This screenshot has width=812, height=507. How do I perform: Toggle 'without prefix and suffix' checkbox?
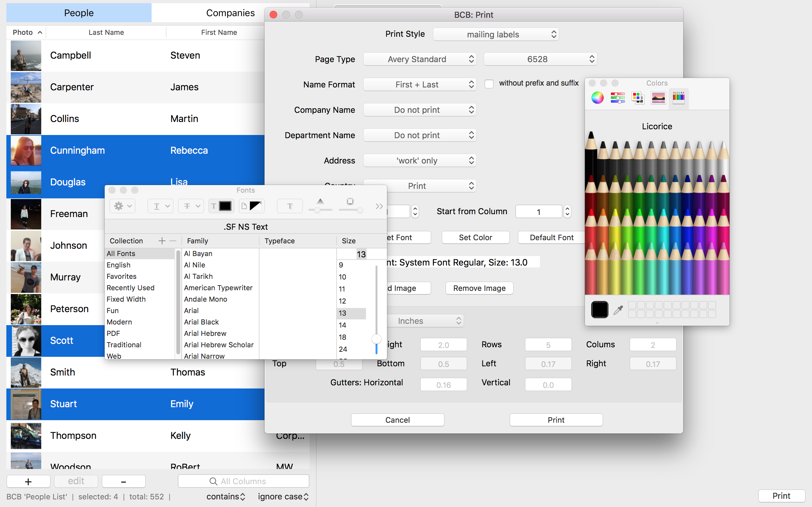click(489, 85)
